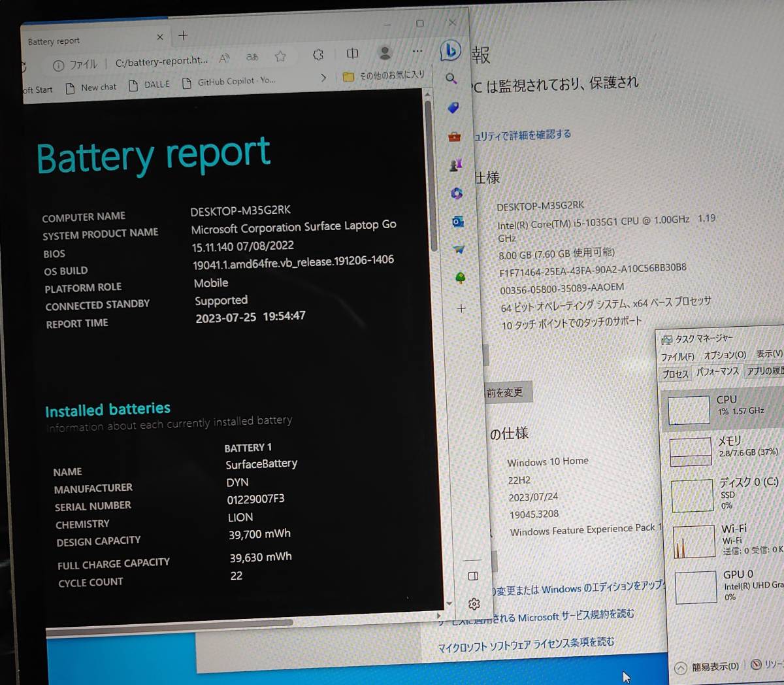Click product ID 00356-05800-35089-AAOEM
This screenshot has width=784, height=685.
562,288
